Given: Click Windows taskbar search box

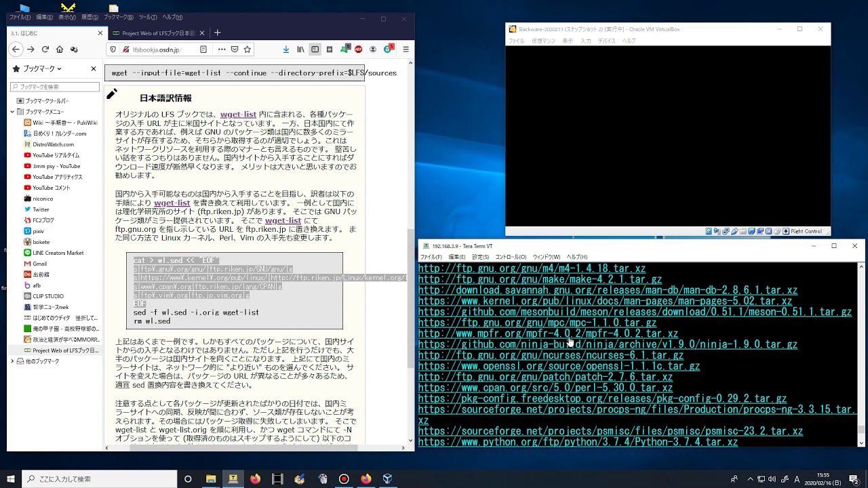Looking at the screenshot, I should (x=99, y=479).
